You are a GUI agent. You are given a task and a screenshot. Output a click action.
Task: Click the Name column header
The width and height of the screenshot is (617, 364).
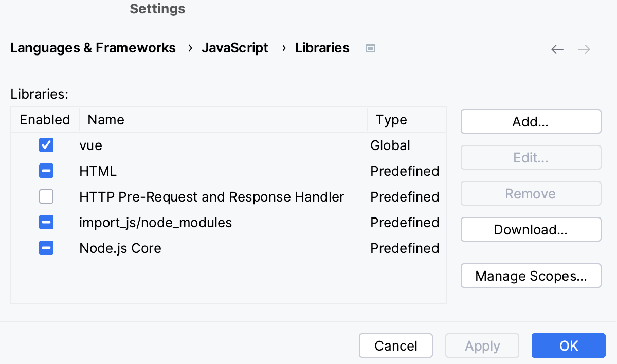click(x=105, y=119)
